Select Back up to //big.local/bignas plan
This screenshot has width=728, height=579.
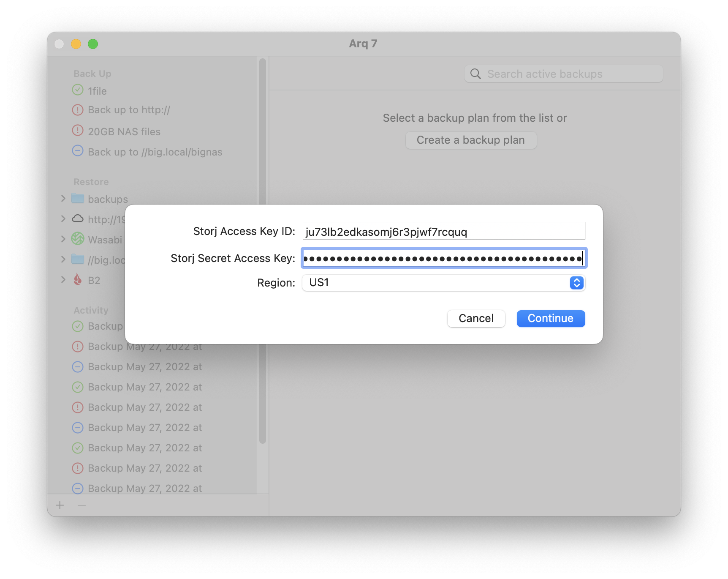click(x=155, y=152)
